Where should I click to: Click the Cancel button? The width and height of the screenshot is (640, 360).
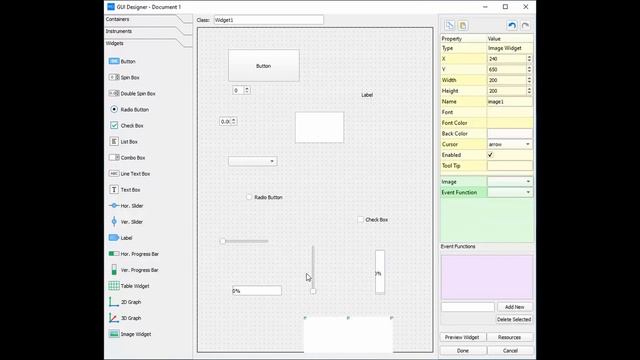510,351
